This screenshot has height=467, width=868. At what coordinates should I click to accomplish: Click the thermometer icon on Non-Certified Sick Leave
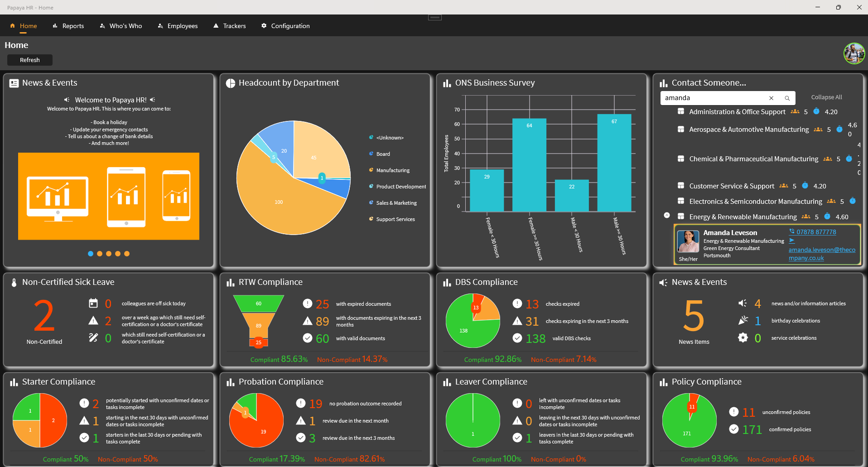pyautogui.click(x=14, y=282)
